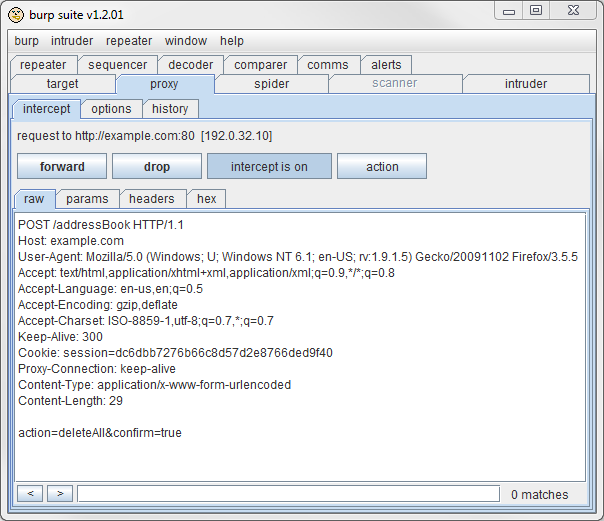Click the previous match arrow button
The width and height of the screenshot is (604, 521).
coord(30,493)
